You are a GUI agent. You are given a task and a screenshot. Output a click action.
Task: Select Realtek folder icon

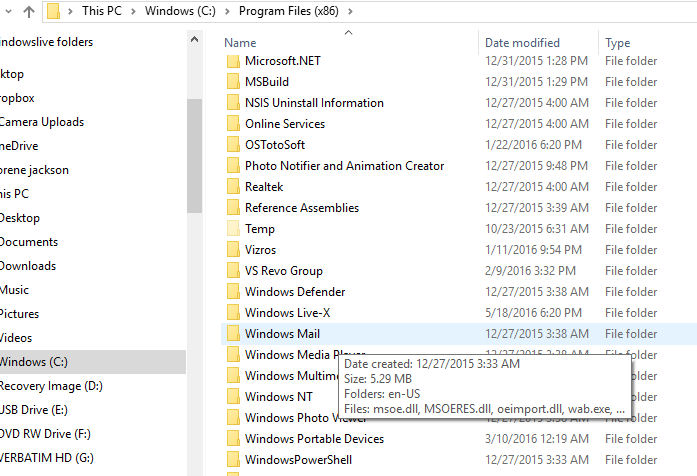click(233, 187)
